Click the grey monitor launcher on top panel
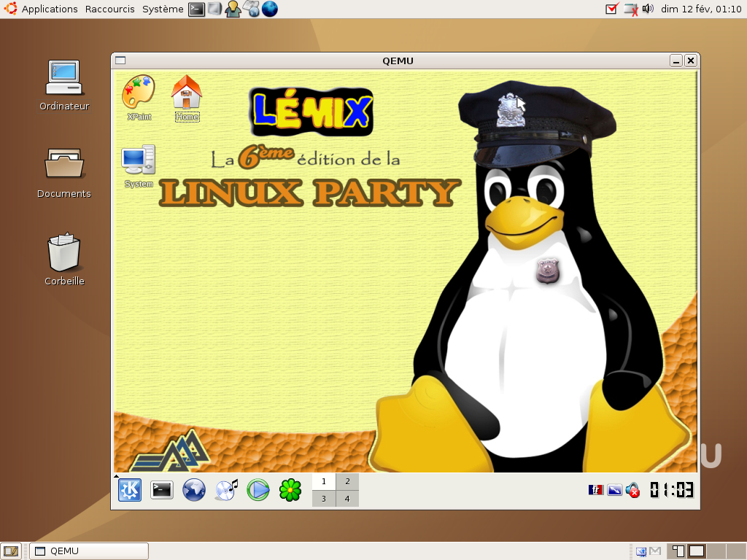Viewport: 747px width, 560px height. coord(214,9)
